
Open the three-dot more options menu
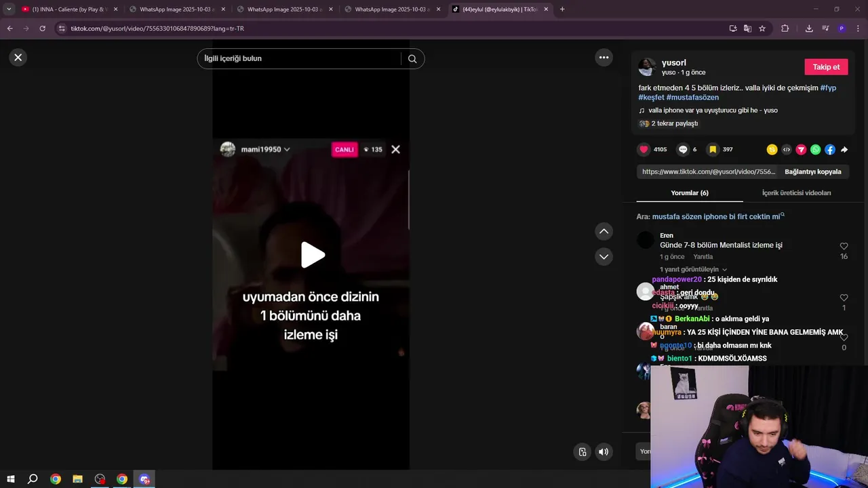[604, 58]
